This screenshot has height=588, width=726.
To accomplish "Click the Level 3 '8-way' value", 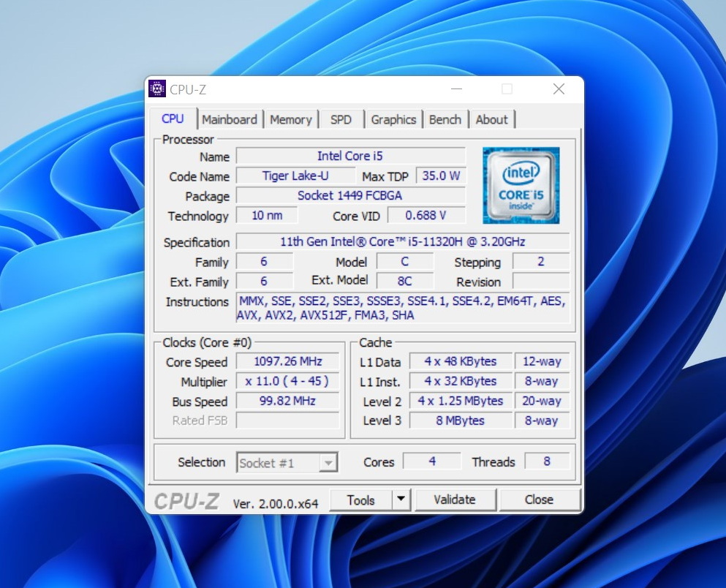I will [542, 421].
